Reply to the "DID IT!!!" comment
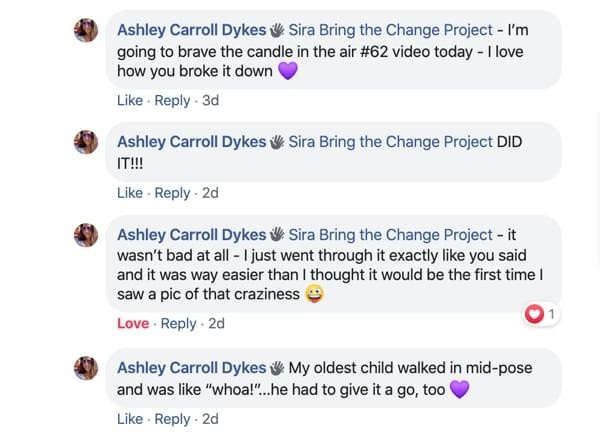Image resolution: width=600 pixels, height=438 pixels. (x=172, y=192)
